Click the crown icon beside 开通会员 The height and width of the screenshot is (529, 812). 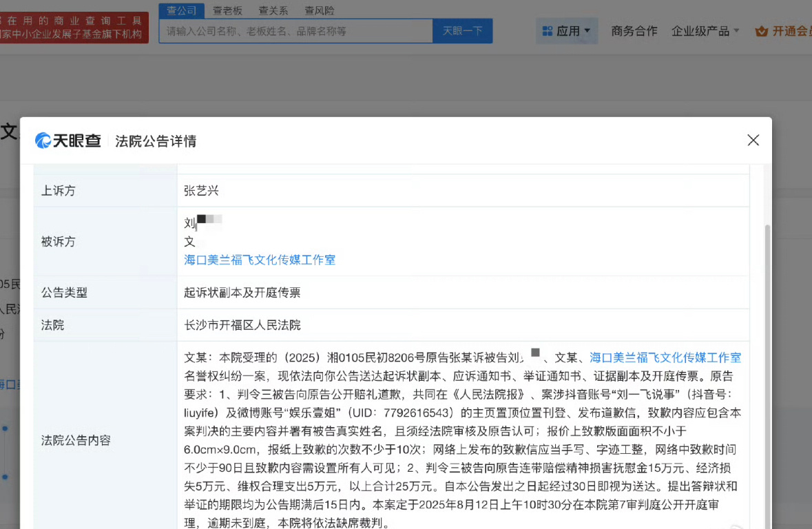coord(761,31)
